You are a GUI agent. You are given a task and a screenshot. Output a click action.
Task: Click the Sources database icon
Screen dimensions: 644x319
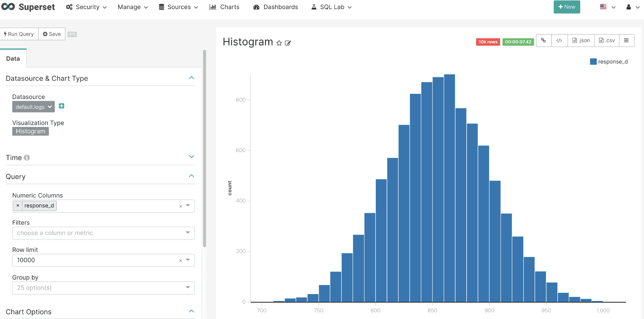[161, 7]
